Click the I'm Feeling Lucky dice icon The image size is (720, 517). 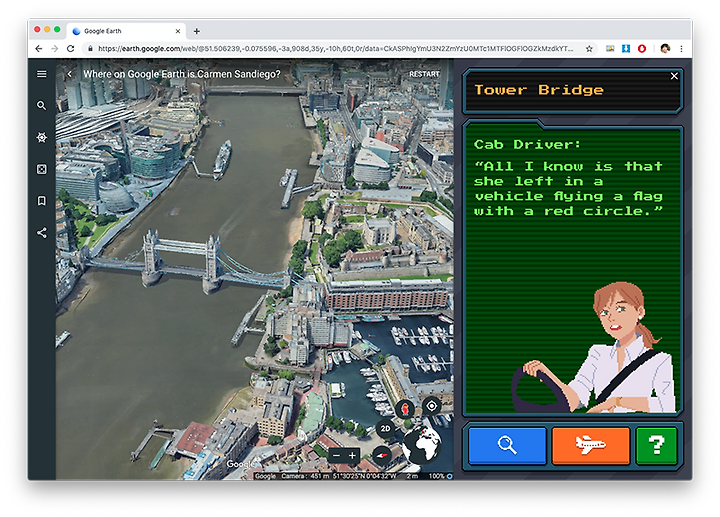click(x=41, y=169)
